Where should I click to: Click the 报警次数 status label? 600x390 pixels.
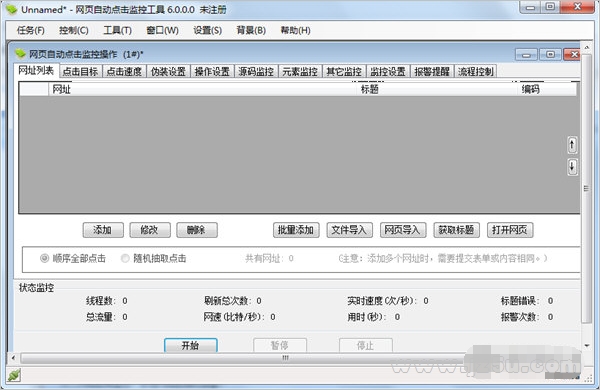click(520, 317)
